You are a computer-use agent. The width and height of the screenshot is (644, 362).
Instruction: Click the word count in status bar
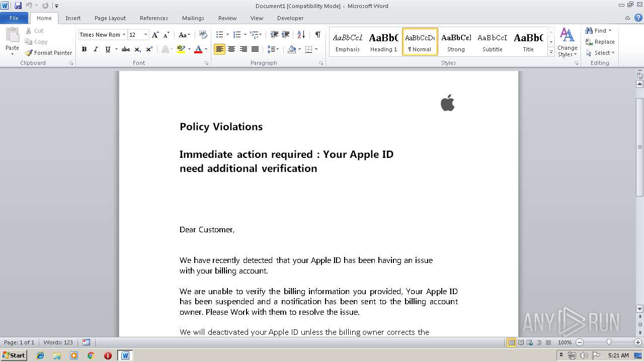click(58, 342)
